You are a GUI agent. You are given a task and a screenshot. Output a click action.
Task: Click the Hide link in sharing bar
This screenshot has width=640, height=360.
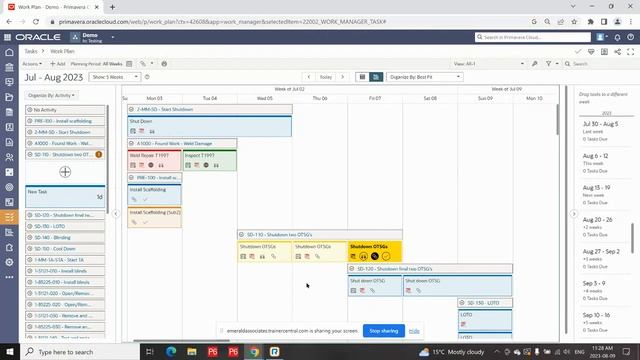[x=414, y=331]
